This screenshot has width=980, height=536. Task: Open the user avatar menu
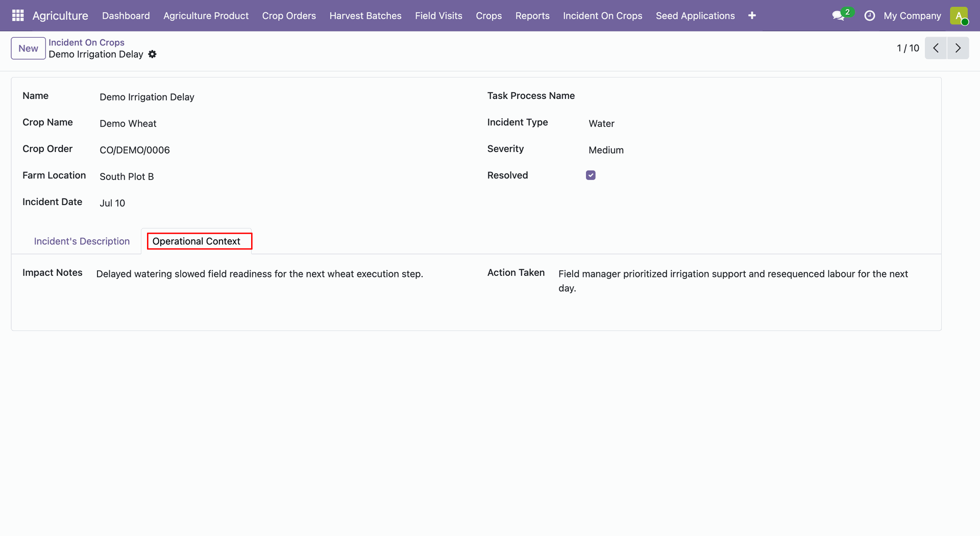coord(959,16)
